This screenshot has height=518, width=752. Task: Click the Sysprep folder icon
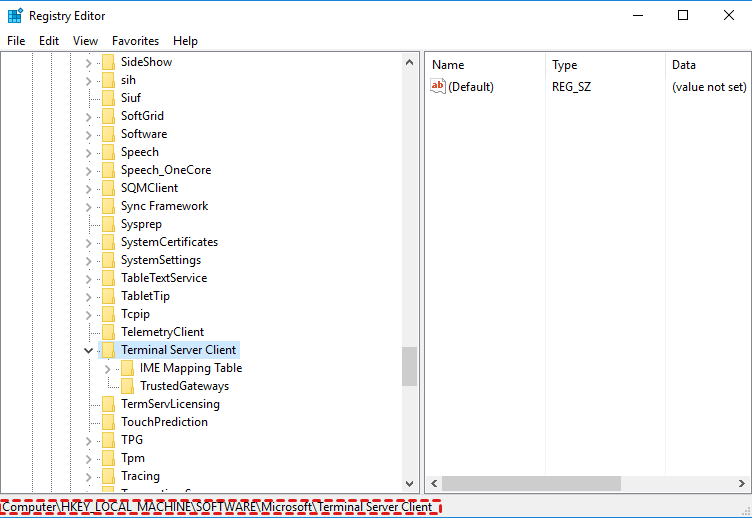coord(108,224)
